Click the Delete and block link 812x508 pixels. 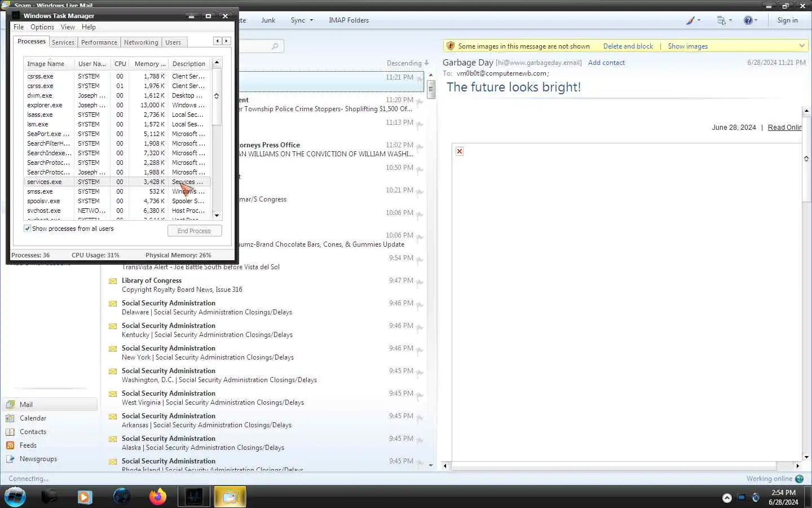pos(628,46)
